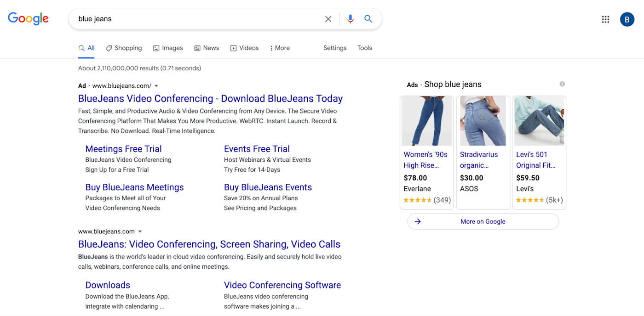Open Buy BlueJeans Meetings link
The image size is (644, 316).
134,187
